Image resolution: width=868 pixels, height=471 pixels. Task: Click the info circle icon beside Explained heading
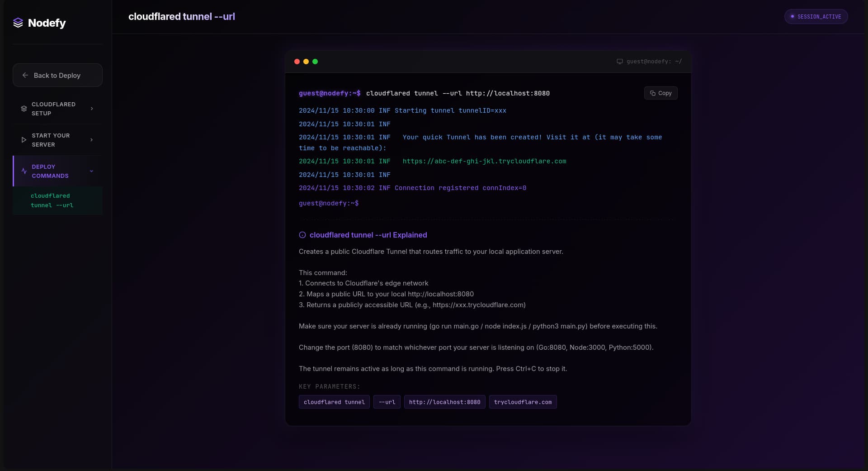tap(302, 235)
